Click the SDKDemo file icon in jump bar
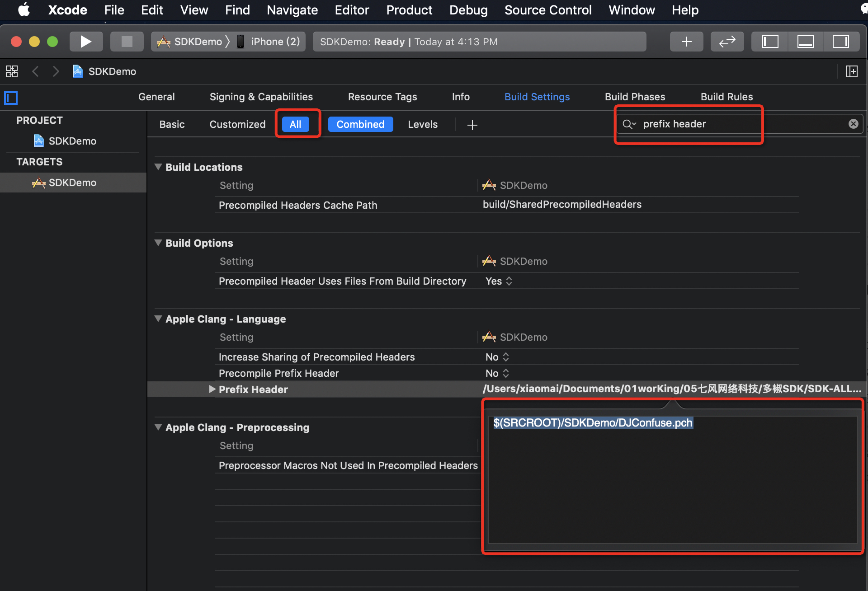 point(78,71)
